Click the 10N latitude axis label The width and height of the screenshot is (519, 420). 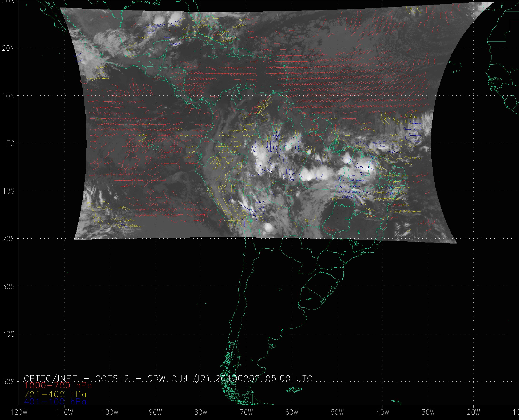point(9,96)
